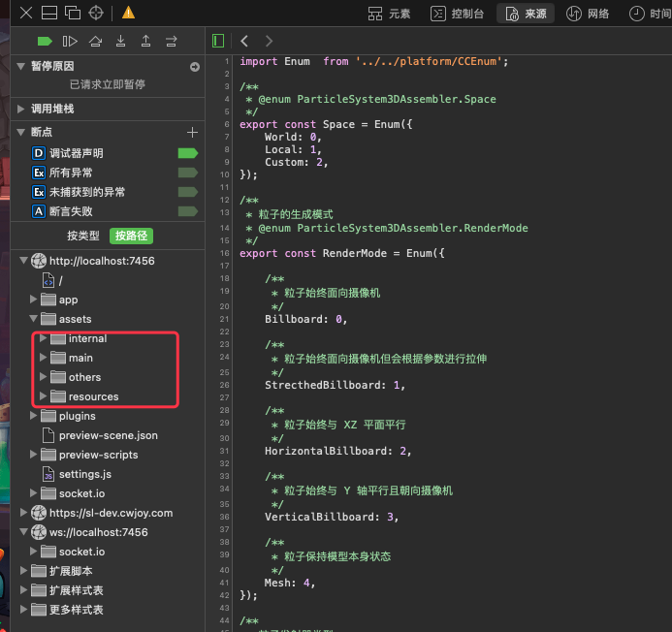The image size is (672, 632).
Task: Click the breakpoints enable/disable toolbar icon
Action: (45, 41)
